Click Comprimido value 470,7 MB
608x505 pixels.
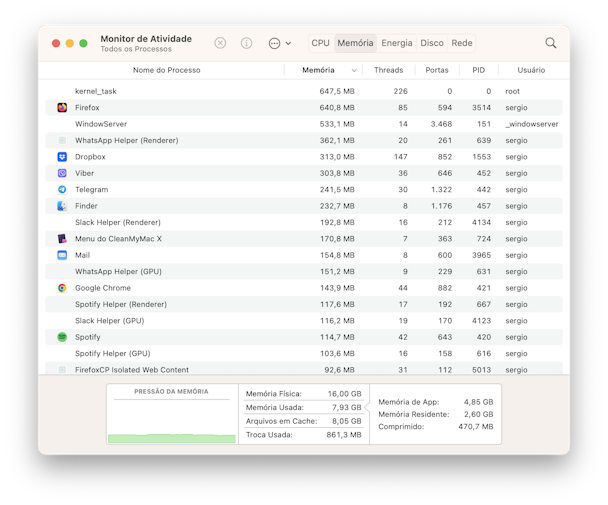tap(476, 427)
